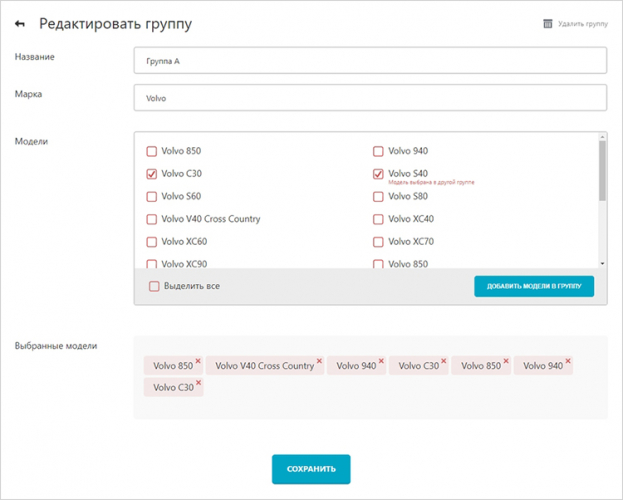Click the СОХРАНИТЬ button
623x500 pixels.
tap(311, 469)
